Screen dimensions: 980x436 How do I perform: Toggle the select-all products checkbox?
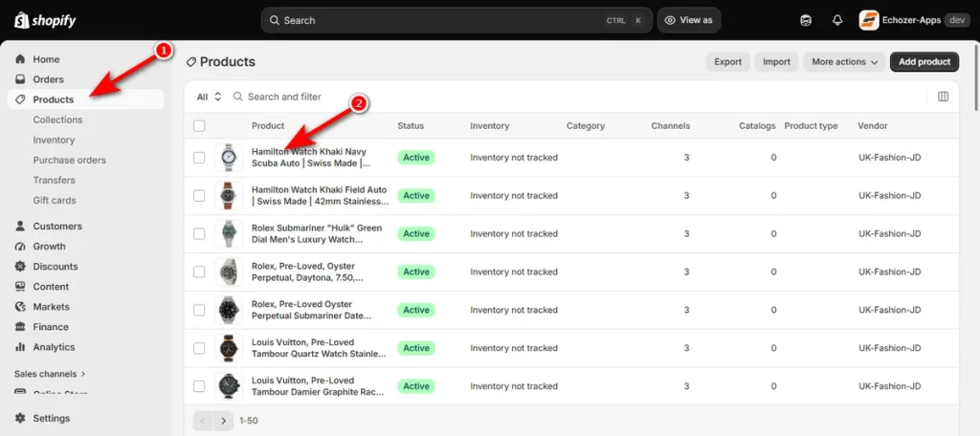tap(199, 126)
